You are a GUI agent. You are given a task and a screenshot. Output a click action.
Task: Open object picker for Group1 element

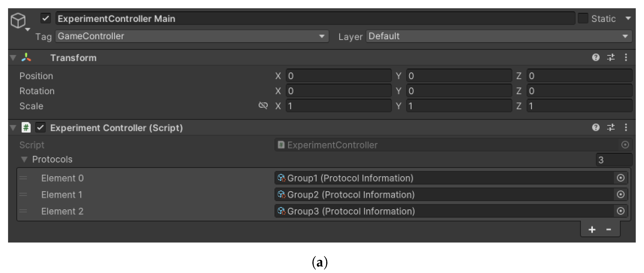pos(620,178)
